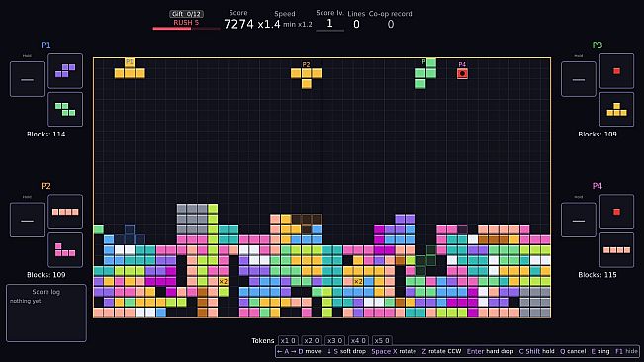Click the Enter hard drop hint
644x362 pixels.
(x=490, y=351)
